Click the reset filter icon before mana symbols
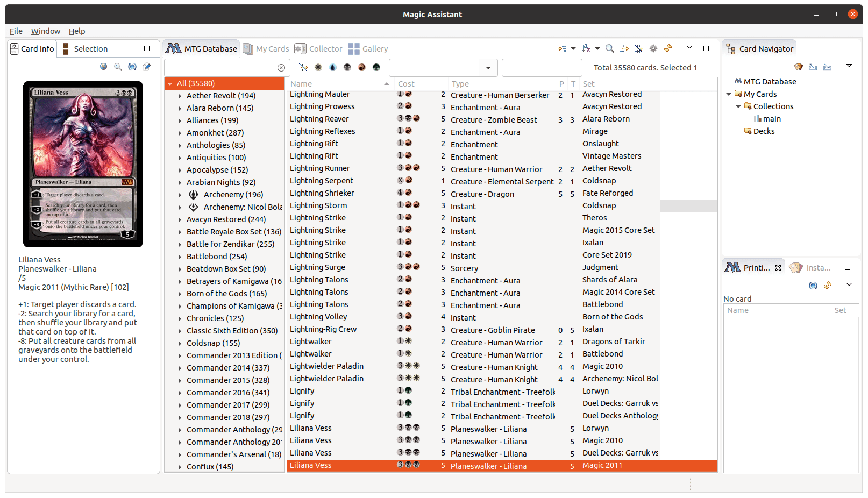 pyautogui.click(x=303, y=67)
